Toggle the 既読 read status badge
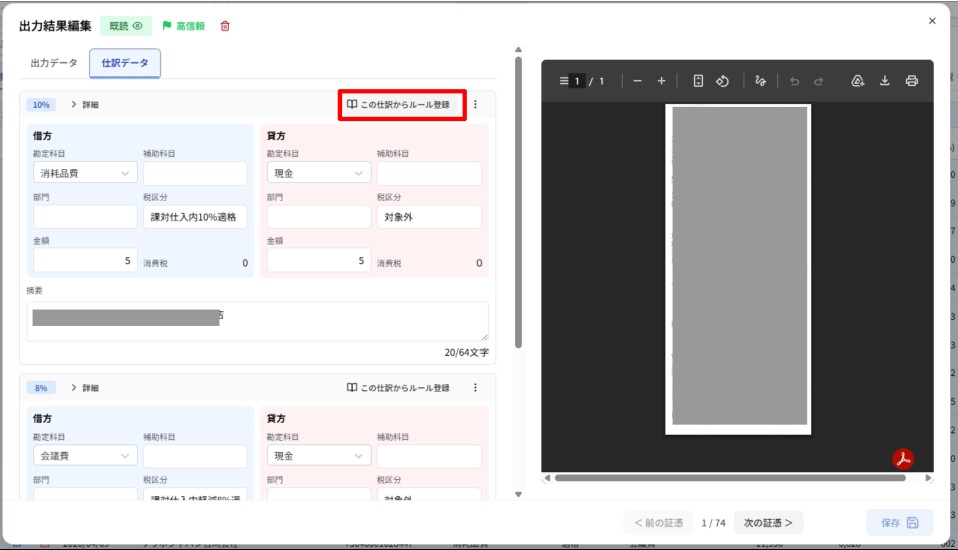Viewport: 958px width, 550px height. point(126,26)
